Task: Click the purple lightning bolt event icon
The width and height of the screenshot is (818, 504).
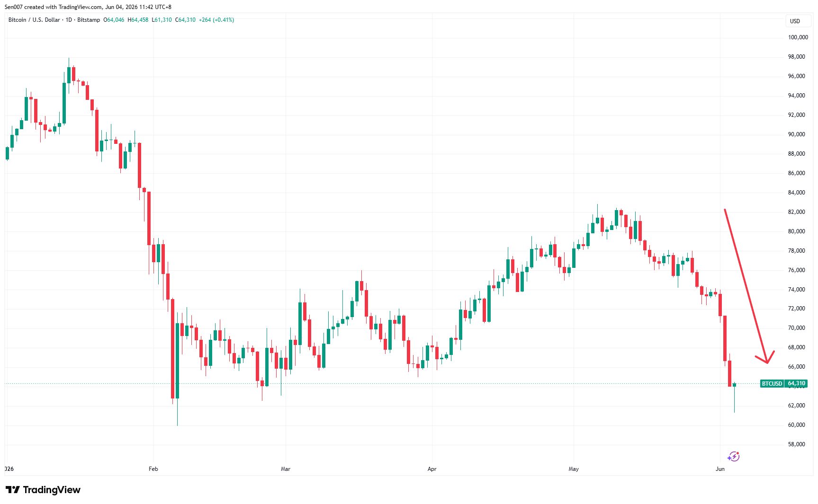Action: (734, 456)
